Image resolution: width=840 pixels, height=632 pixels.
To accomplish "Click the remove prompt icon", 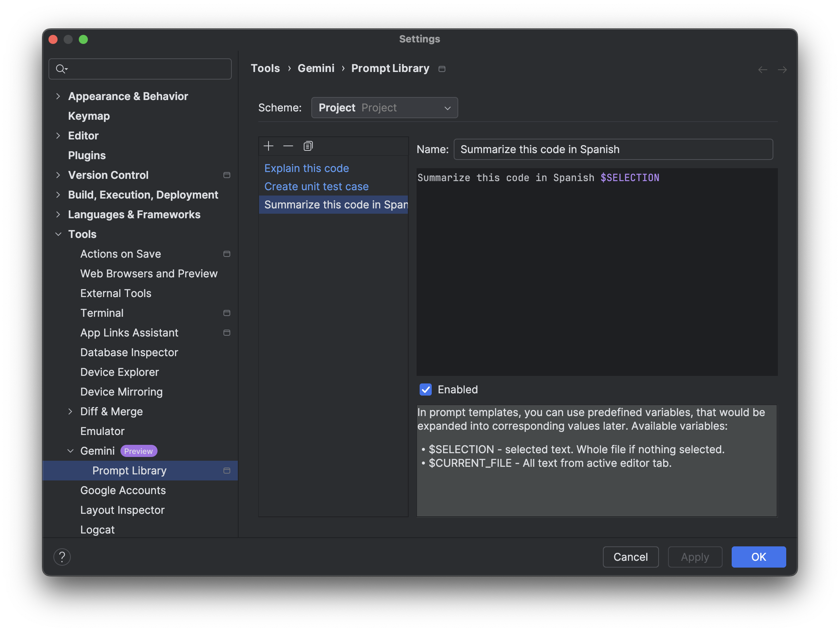I will 288,146.
